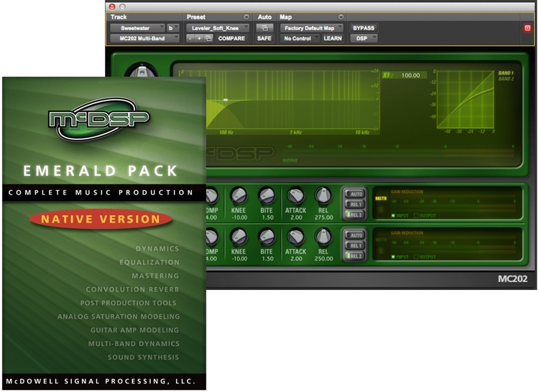Click the COMPARE button
The width and height of the screenshot is (539, 392).
tap(231, 39)
